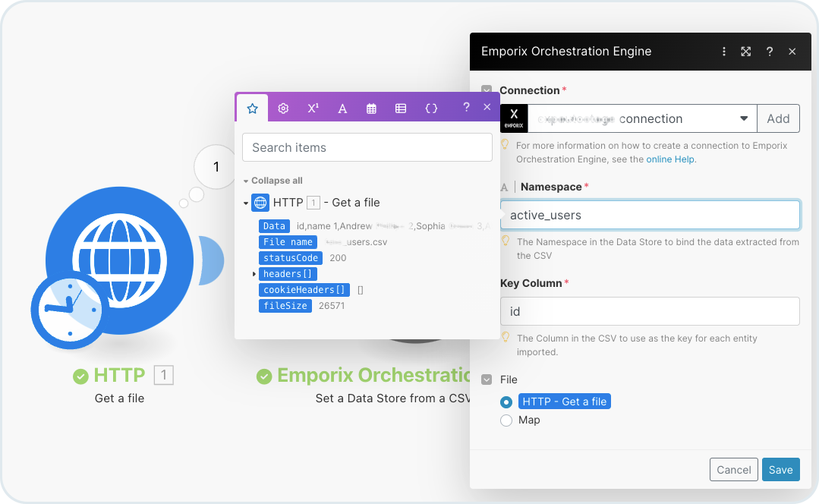Toggle the File checkbox

(x=487, y=379)
